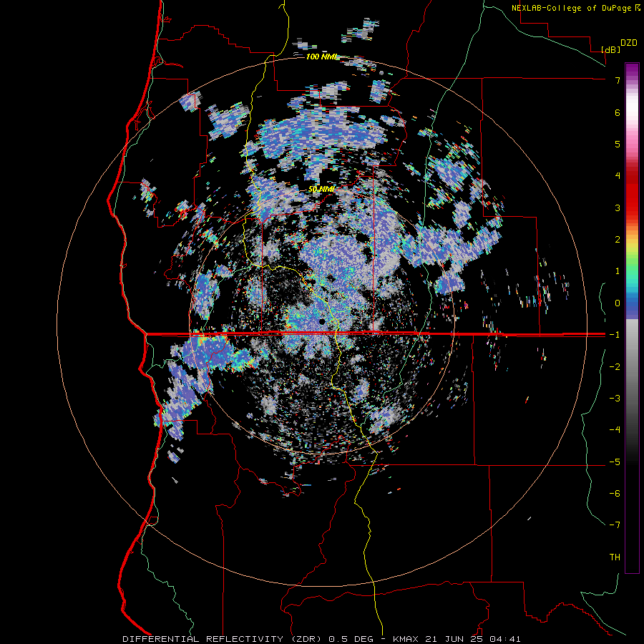
Task: Click the [dB] unit label
Action: (x=611, y=49)
